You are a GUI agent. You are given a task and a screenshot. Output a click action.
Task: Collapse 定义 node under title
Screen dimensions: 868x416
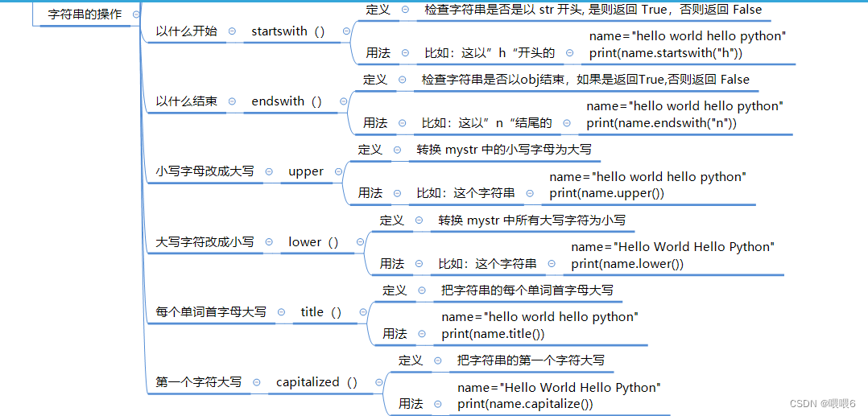point(422,291)
